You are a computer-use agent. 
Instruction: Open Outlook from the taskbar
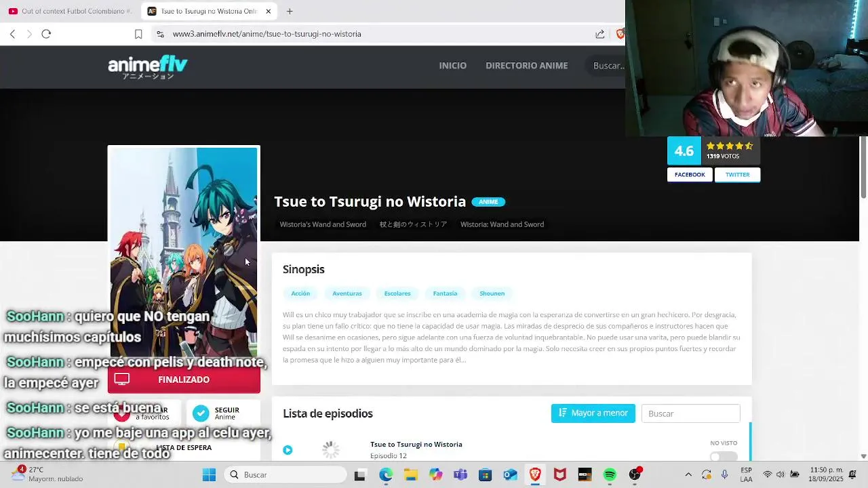(x=510, y=475)
